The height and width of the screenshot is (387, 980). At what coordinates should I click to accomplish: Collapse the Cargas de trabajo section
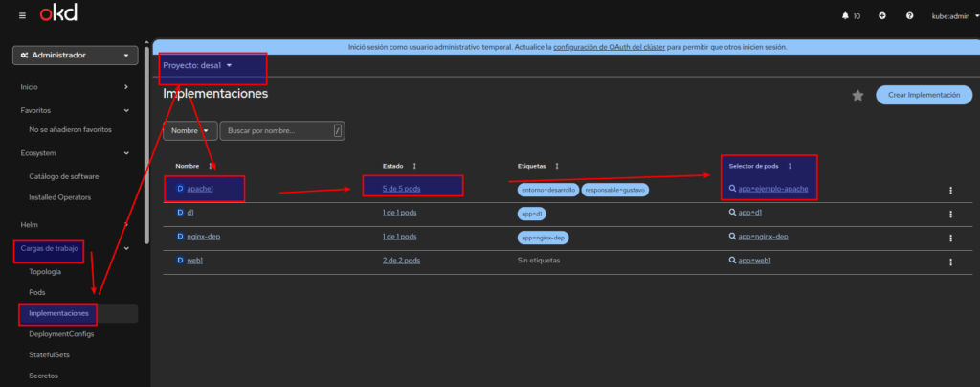pyautogui.click(x=126, y=250)
